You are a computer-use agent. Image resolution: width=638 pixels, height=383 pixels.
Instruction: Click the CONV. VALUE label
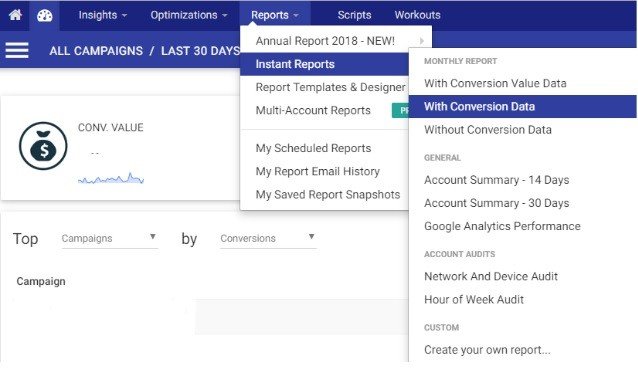coord(110,127)
